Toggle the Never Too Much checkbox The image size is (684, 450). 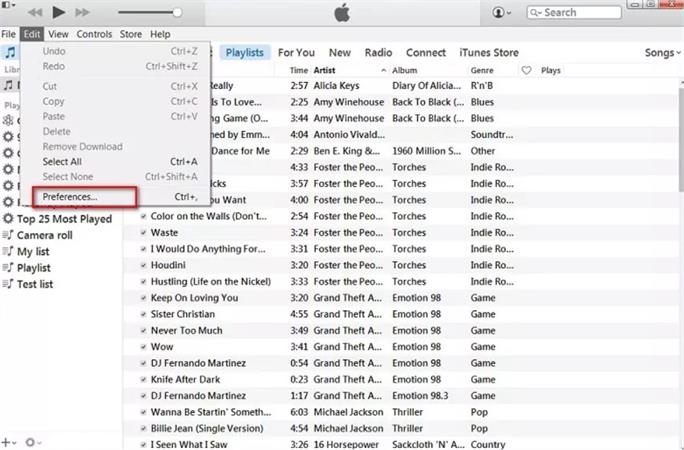point(143,331)
